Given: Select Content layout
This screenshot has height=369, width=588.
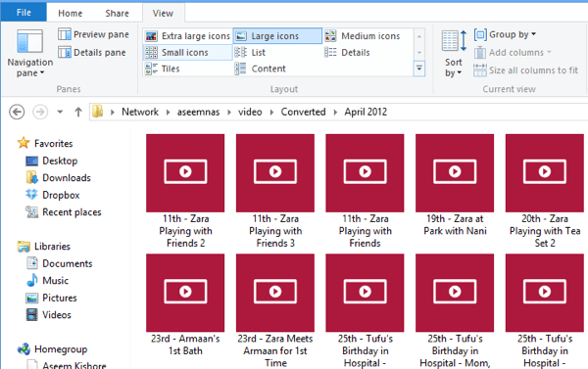Looking at the screenshot, I should click(x=261, y=69).
